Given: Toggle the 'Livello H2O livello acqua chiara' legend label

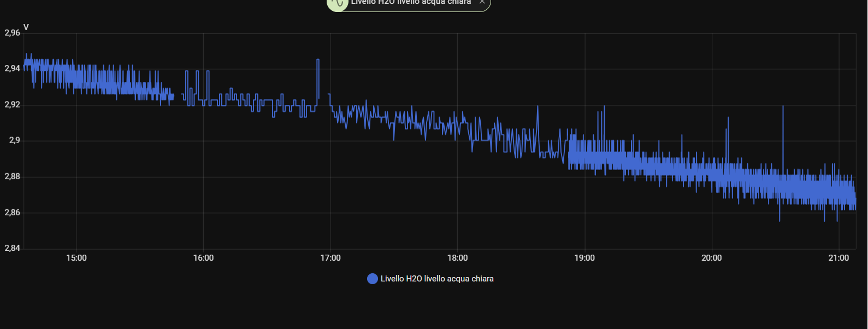Looking at the screenshot, I should (x=437, y=279).
